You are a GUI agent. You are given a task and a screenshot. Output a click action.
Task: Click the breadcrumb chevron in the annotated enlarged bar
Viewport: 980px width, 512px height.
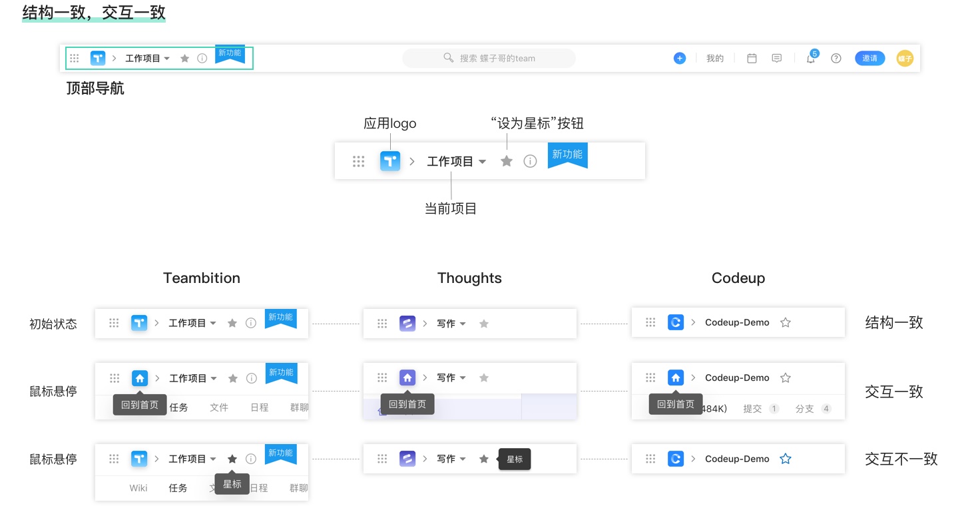pos(412,161)
